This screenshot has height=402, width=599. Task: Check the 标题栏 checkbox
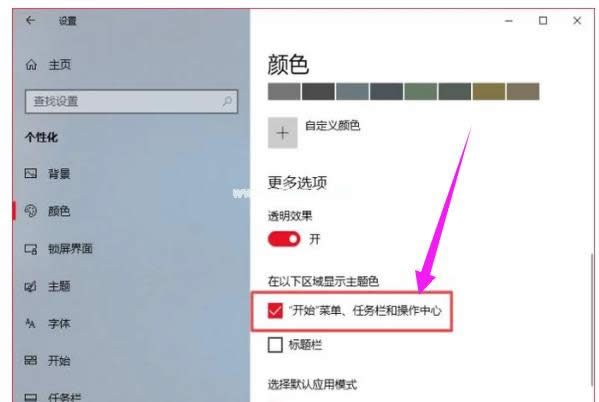(x=275, y=345)
